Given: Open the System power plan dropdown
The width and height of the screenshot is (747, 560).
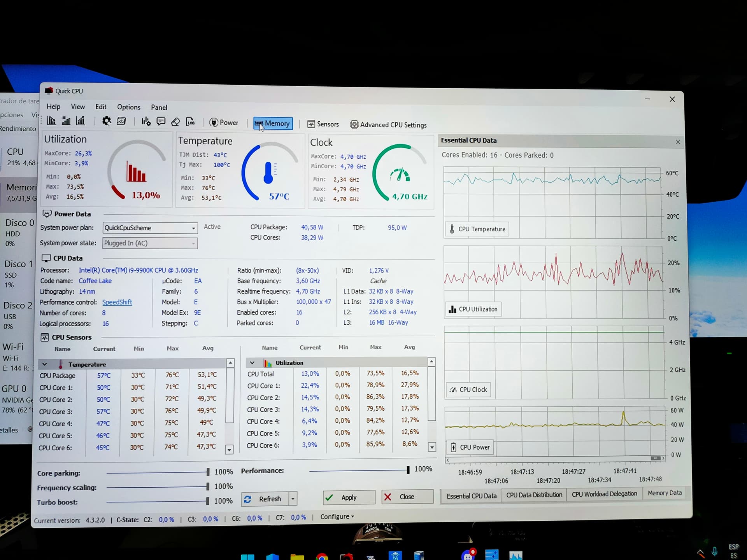Looking at the screenshot, I should pyautogui.click(x=150, y=228).
